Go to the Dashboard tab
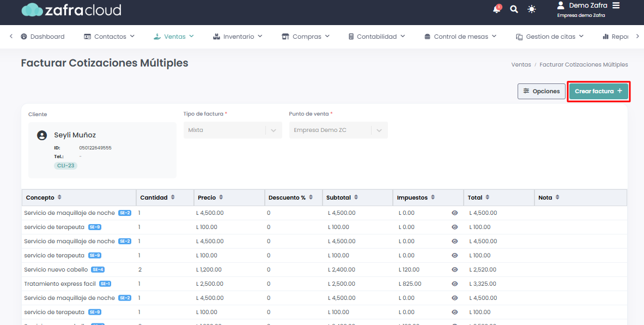 pyautogui.click(x=42, y=37)
